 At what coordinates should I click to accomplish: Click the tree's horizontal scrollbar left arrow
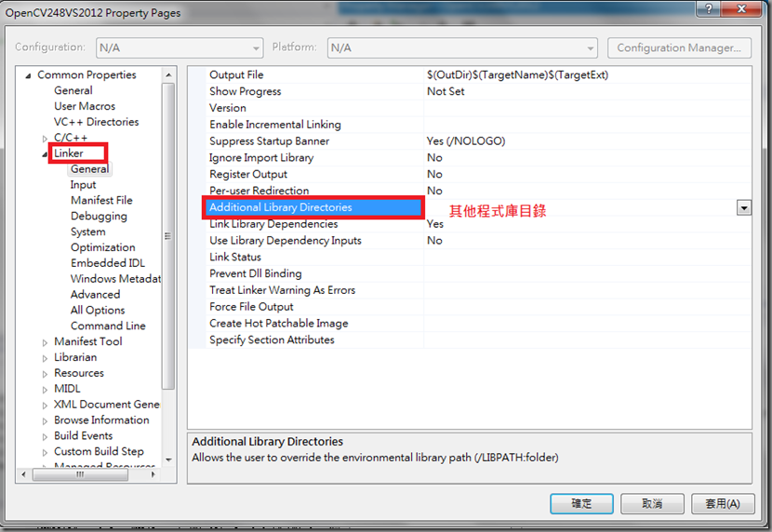[x=23, y=475]
